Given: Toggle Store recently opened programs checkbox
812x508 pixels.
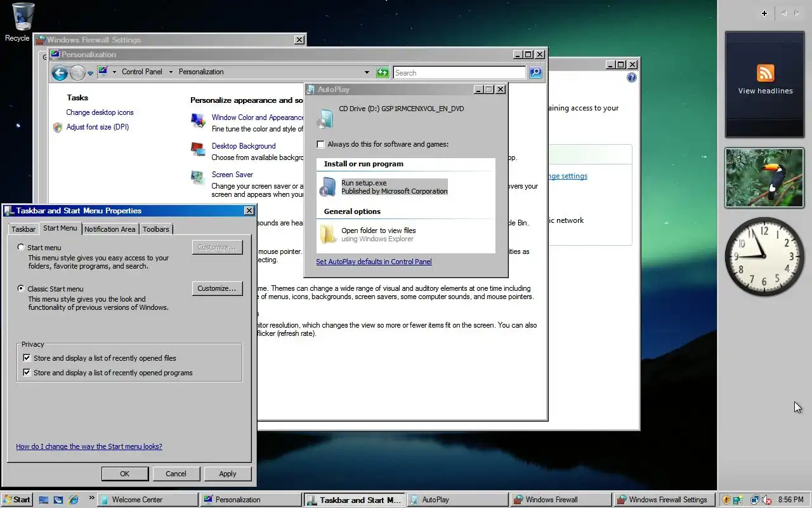Looking at the screenshot, I should [27, 373].
